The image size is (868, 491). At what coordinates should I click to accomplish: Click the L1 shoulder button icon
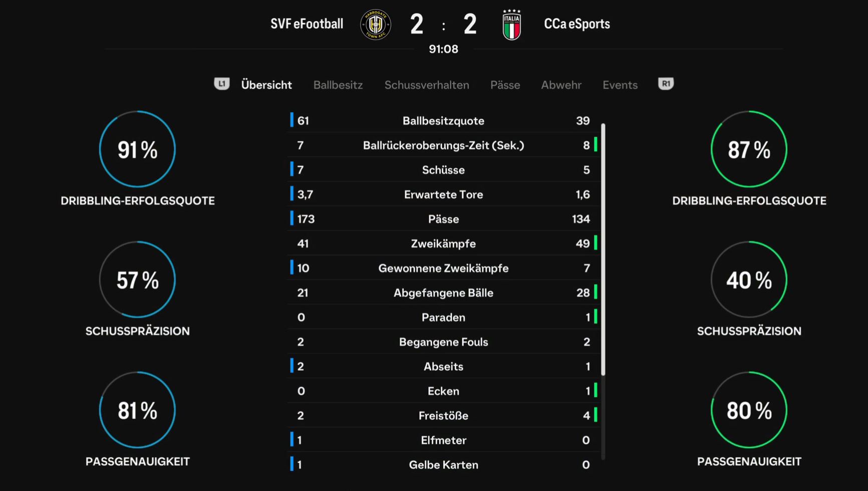[x=222, y=84]
